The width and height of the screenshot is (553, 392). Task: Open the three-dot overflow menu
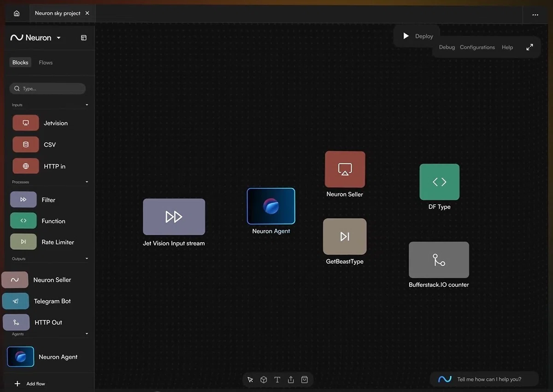tap(535, 15)
